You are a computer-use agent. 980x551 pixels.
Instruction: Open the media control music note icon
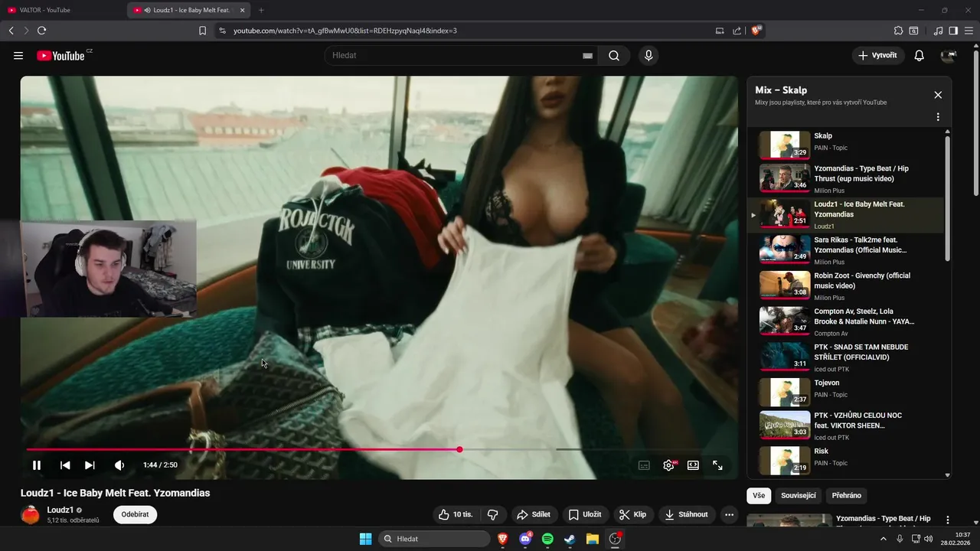tap(938, 31)
